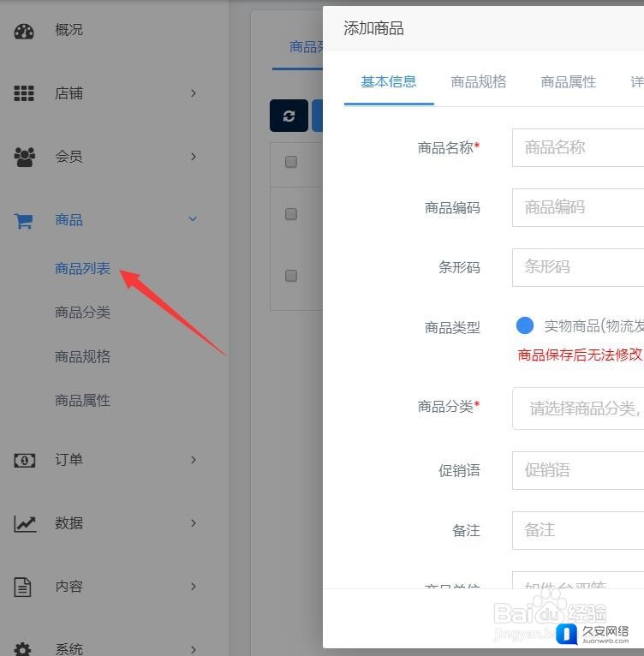Open the 会员 menu item
The height and width of the screenshot is (656, 644).
[69, 157]
